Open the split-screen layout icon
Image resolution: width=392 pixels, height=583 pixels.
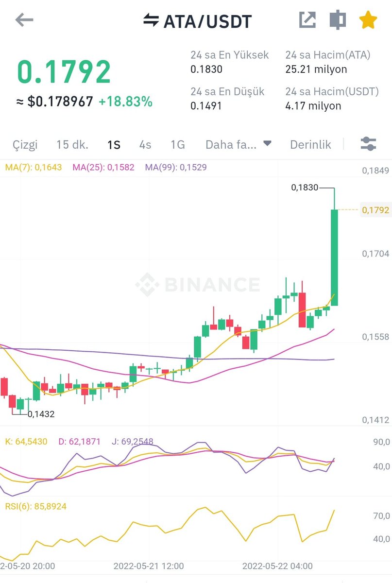338,20
